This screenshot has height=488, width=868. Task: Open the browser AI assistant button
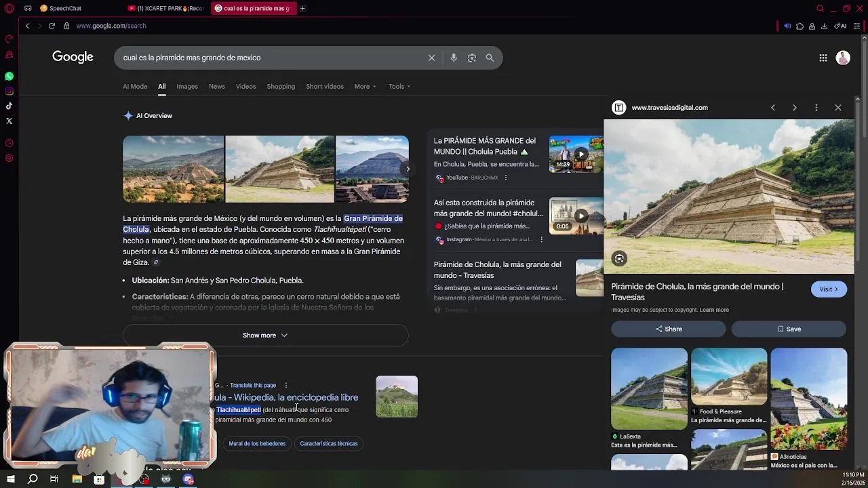pyautogui.click(x=841, y=26)
